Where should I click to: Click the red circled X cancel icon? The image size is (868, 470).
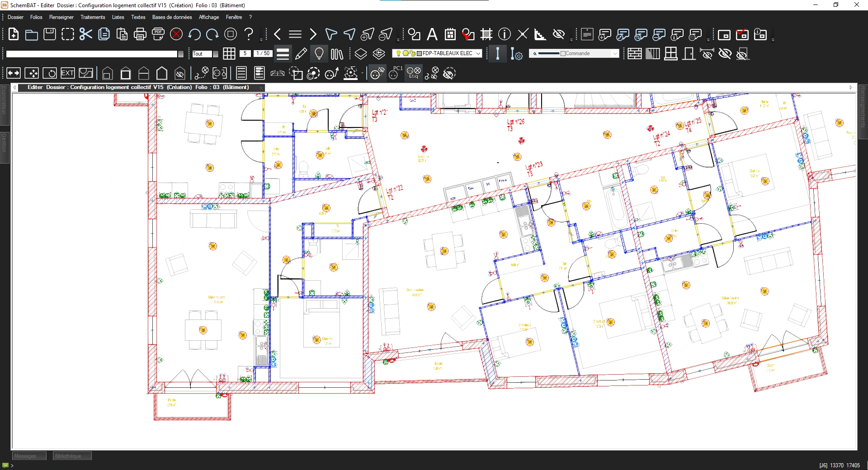click(176, 34)
